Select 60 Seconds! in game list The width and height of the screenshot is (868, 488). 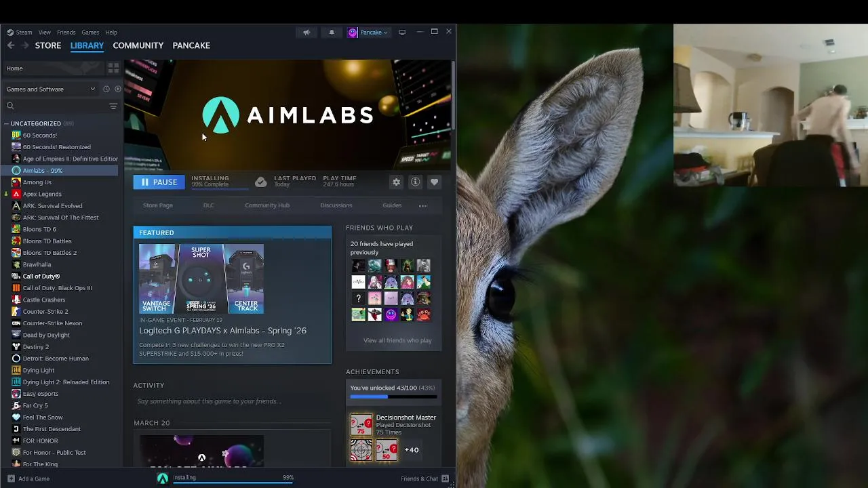point(39,135)
